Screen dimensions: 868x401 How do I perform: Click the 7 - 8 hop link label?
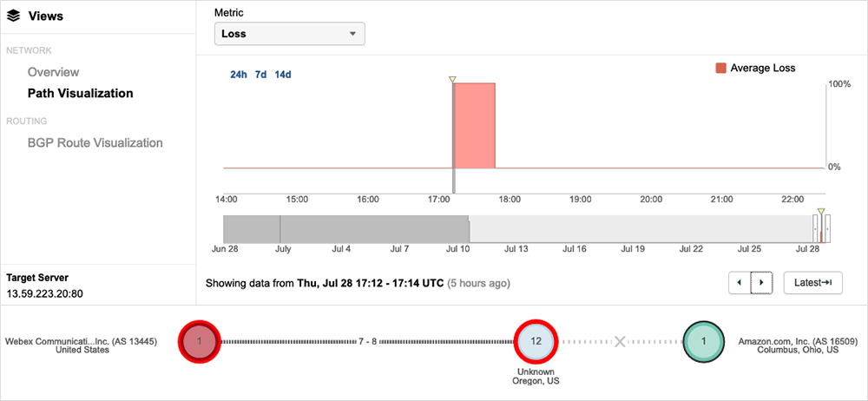click(368, 342)
